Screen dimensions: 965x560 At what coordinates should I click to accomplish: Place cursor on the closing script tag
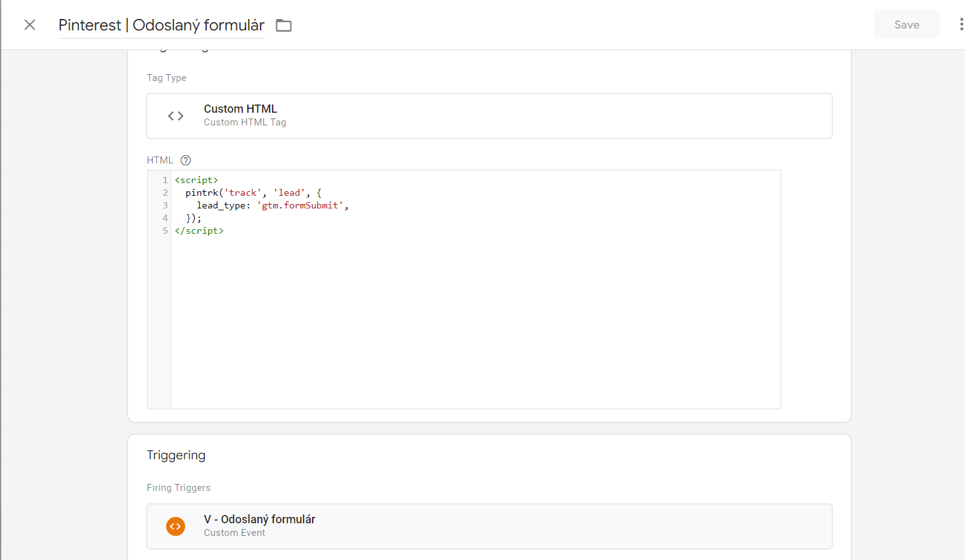click(199, 231)
